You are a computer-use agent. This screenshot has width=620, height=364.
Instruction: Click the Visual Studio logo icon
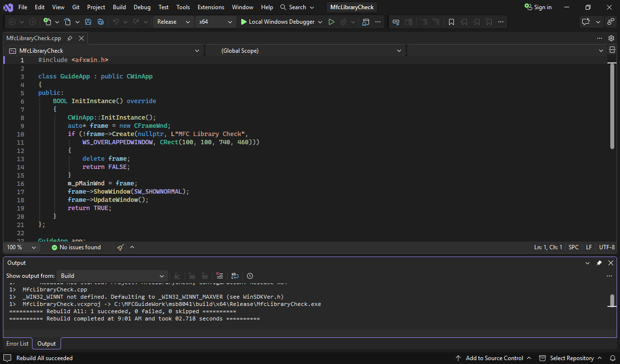[8, 7]
